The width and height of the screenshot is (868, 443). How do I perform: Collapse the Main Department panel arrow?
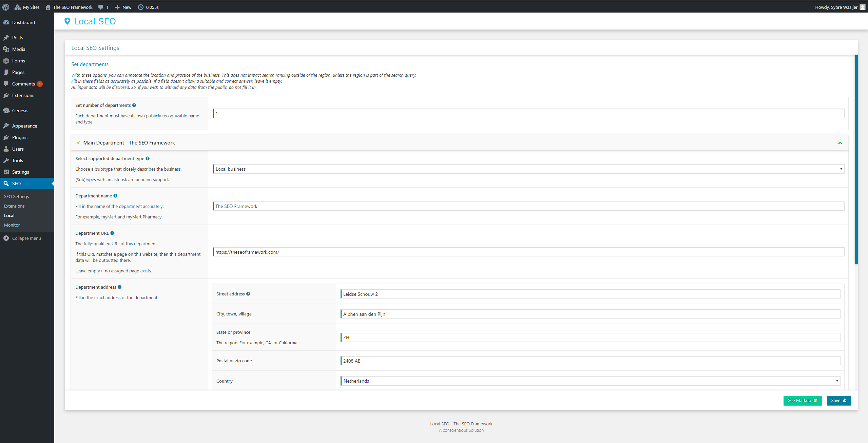pos(840,143)
